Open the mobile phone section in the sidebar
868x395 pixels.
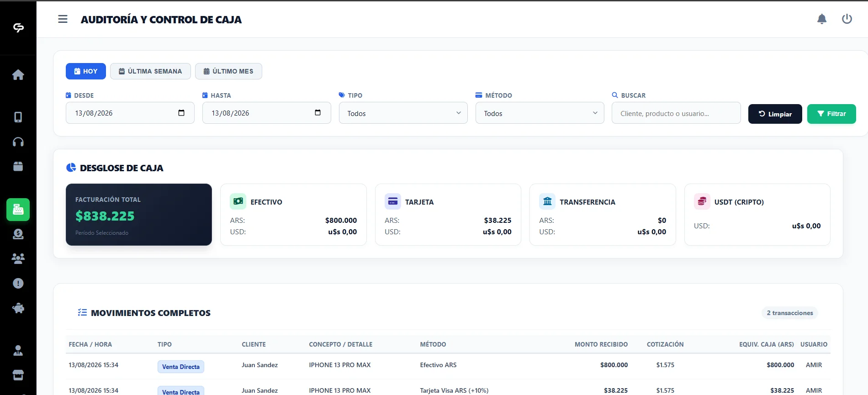point(18,117)
